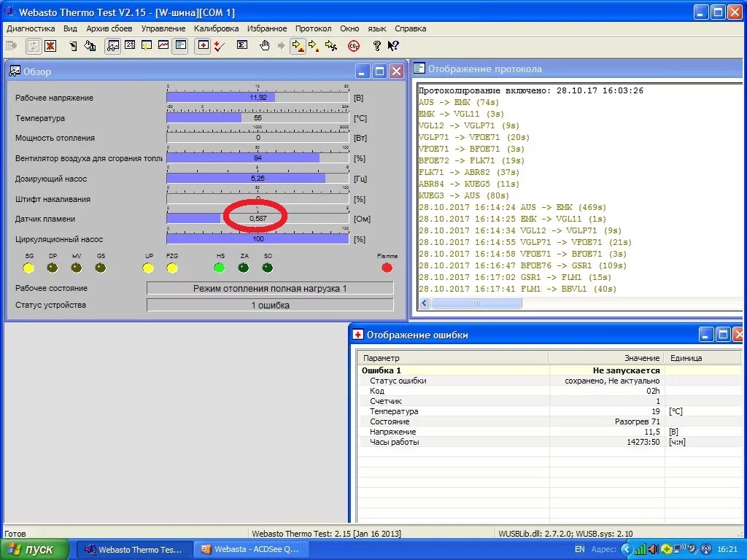The width and height of the screenshot is (747, 560).
Task: Switch to Webasto Thermo Test taskbar button
Action: (x=135, y=550)
